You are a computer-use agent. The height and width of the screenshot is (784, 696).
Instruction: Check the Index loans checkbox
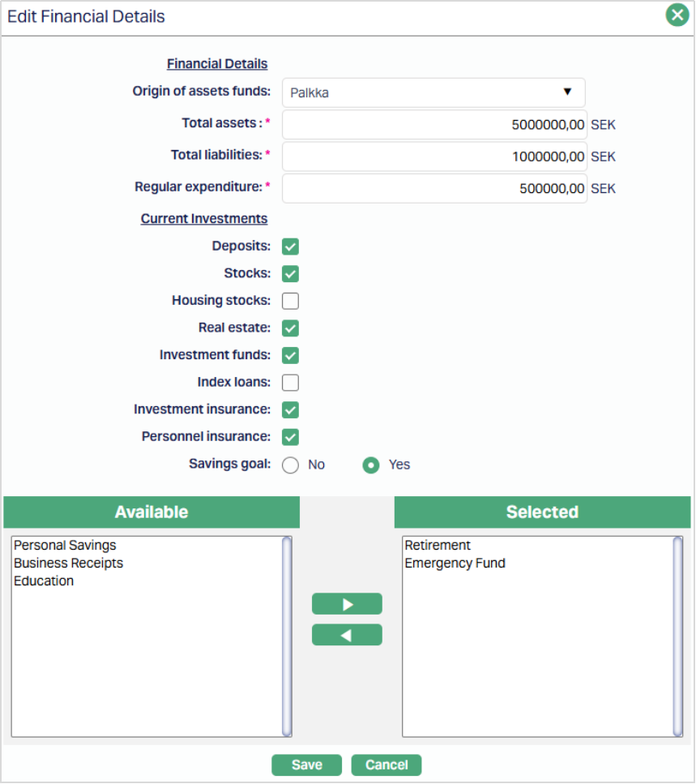[x=290, y=383]
